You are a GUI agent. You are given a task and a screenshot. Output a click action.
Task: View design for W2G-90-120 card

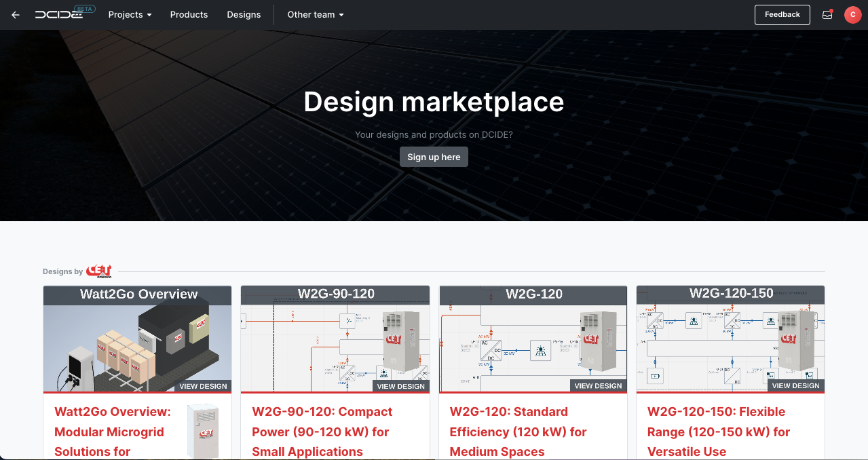click(400, 386)
